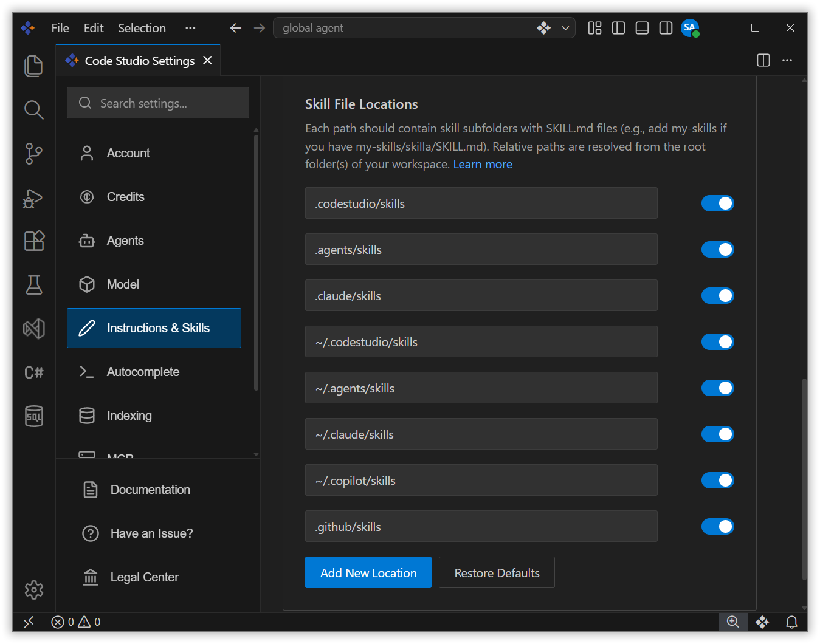Viewport: 820px width, 644px height.
Task: Open the SA account avatar
Action: pos(690,28)
